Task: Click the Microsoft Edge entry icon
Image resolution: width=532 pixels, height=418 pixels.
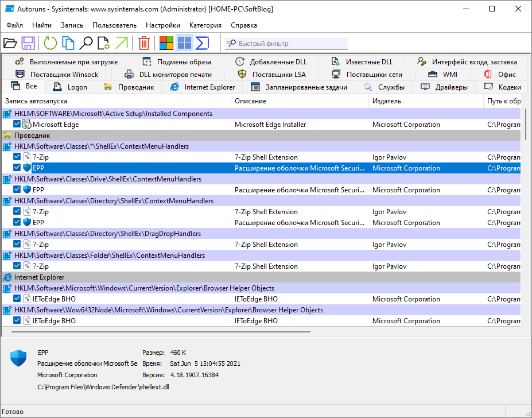Action: 27,124
